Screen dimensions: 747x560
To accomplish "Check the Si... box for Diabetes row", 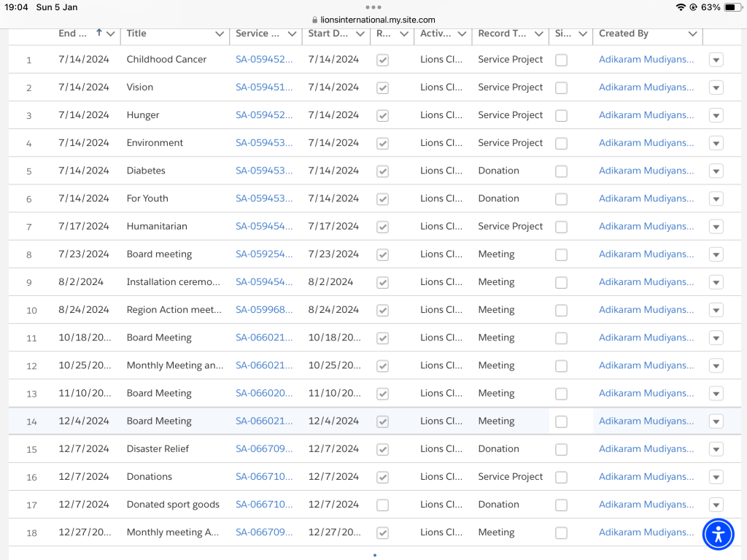I will [x=561, y=171].
